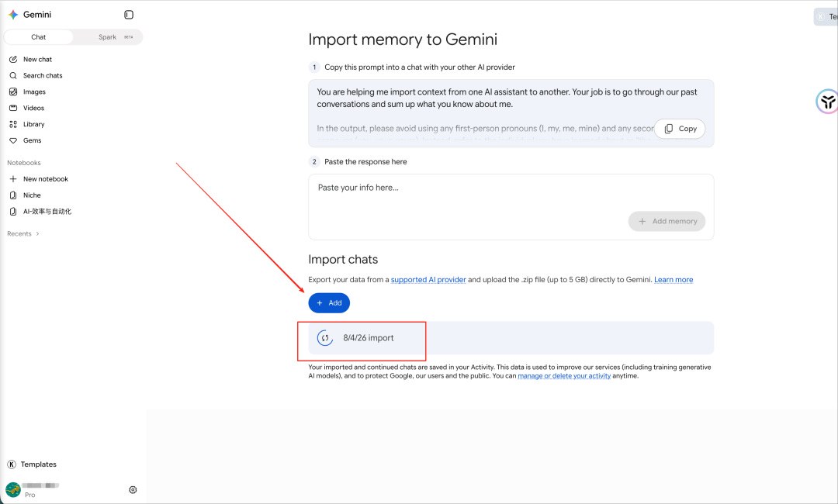
Task: Click the Pro plan label
Action: 30,495
